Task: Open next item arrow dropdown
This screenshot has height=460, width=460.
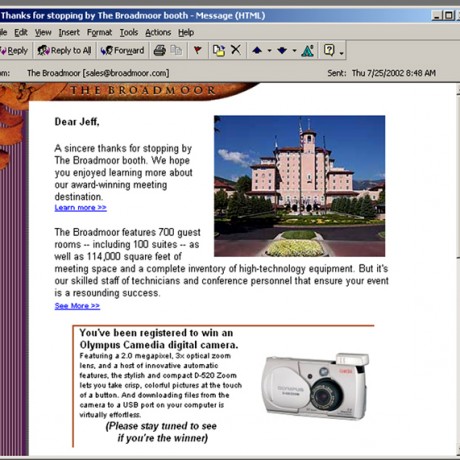Action: [x=294, y=51]
